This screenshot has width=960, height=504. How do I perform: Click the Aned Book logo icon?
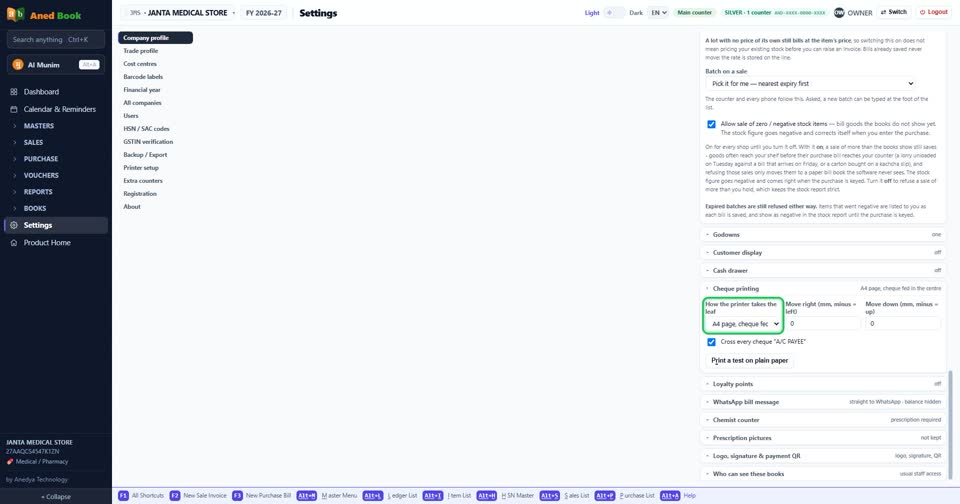(x=15, y=14)
